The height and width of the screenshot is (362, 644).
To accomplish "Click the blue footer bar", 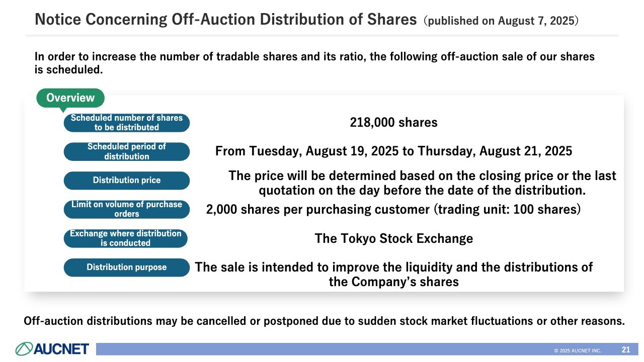I will pos(322,349).
